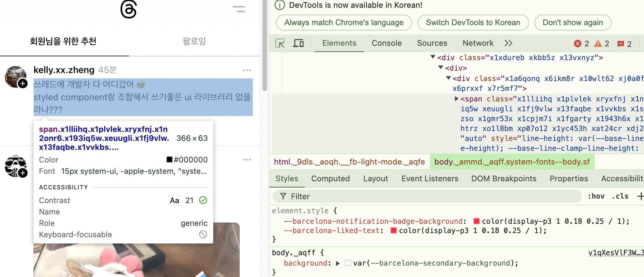Open the cat photo in the second post
644x277 pixels.
(x=137, y=250)
